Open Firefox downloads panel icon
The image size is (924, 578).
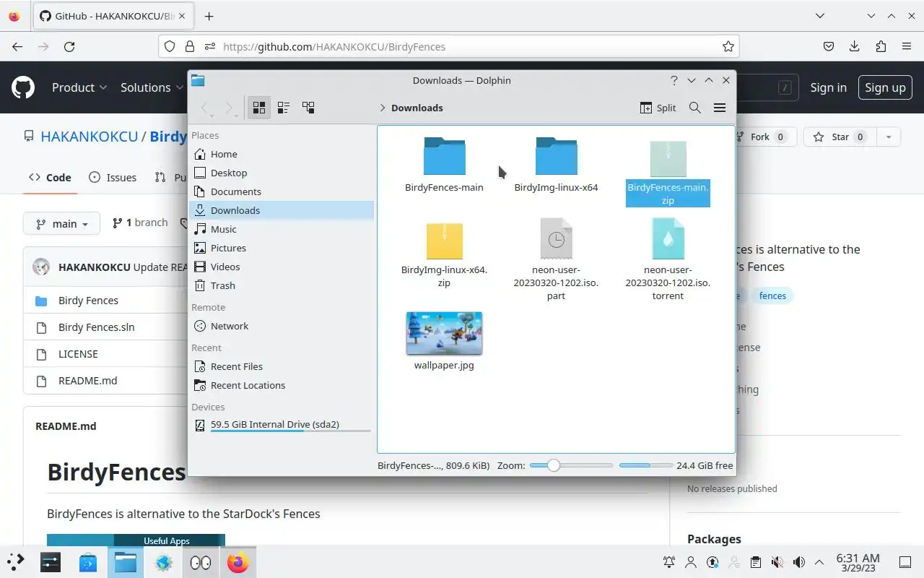[x=855, y=46]
